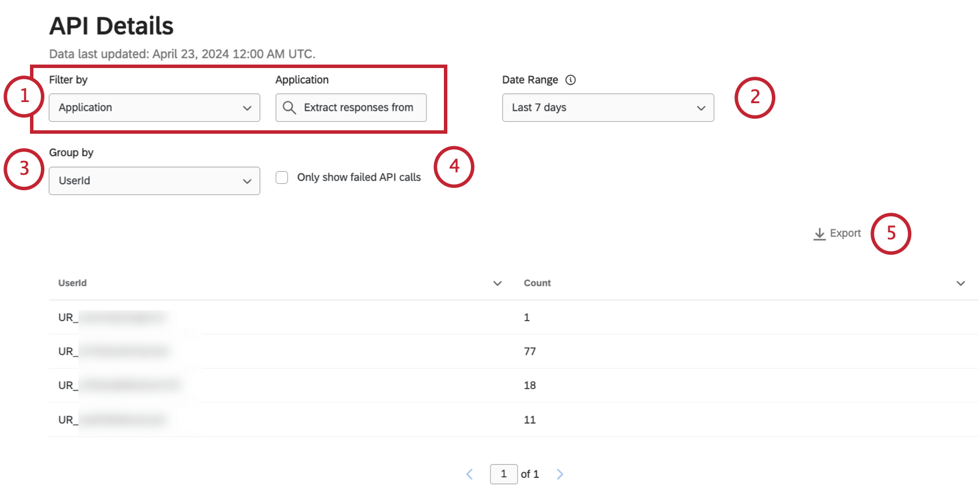Select the user row with count 77
Image resolution: width=980 pixels, height=490 pixels.
(x=288, y=351)
